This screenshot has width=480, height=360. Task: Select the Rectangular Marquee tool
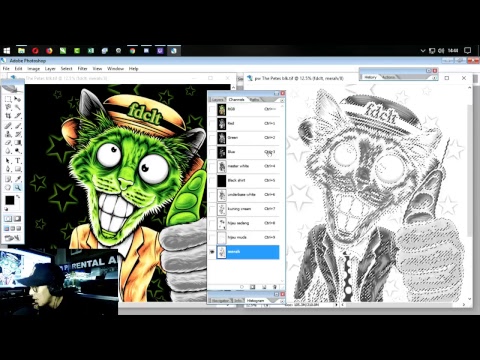(x=8, y=99)
